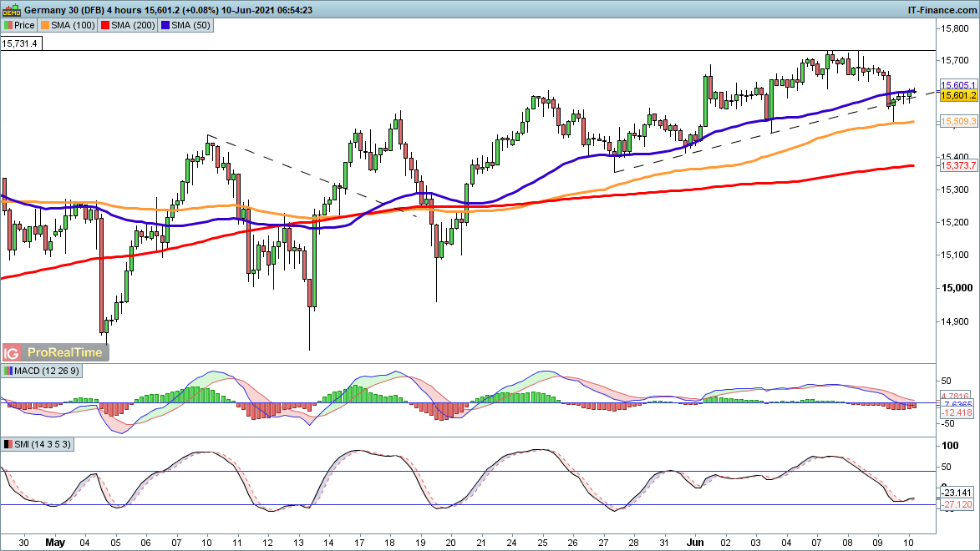Click the yellow current price tag 15,601.2

click(x=958, y=96)
